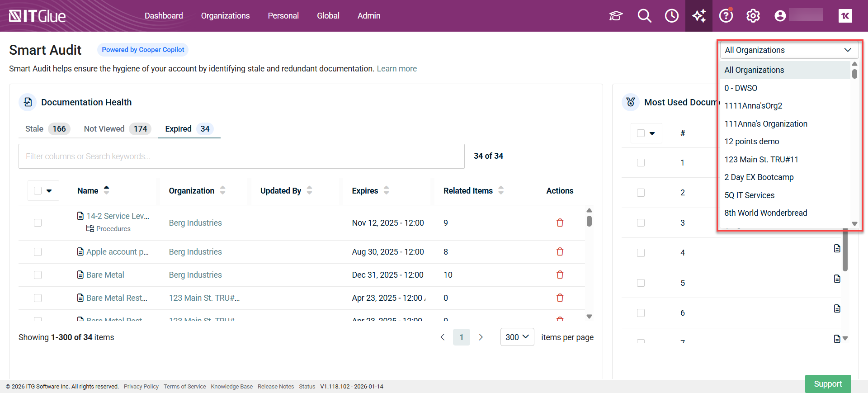Choose 5Q IT Services from organization list
The width and height of the screenshot is (868, 393).
(749, 195)
